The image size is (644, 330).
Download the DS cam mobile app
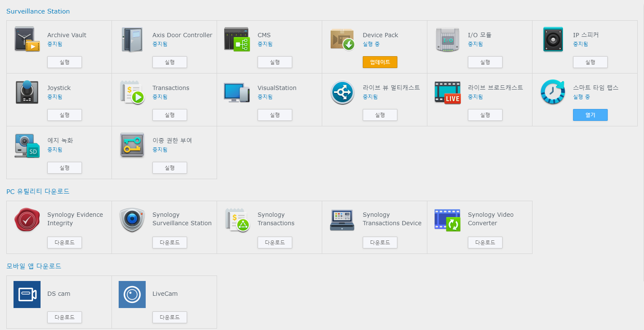pos(65,317)
